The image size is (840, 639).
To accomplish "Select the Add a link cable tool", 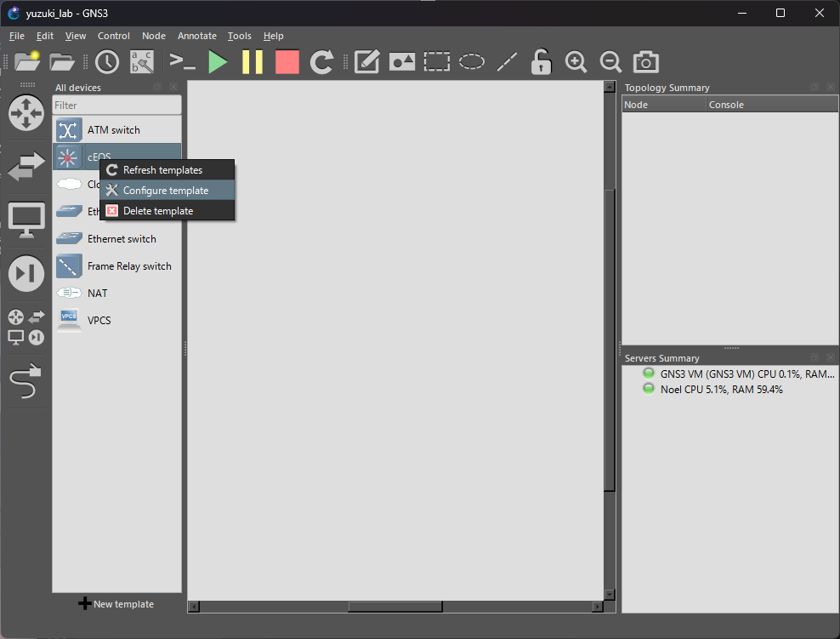I will (x=26, y=381).
